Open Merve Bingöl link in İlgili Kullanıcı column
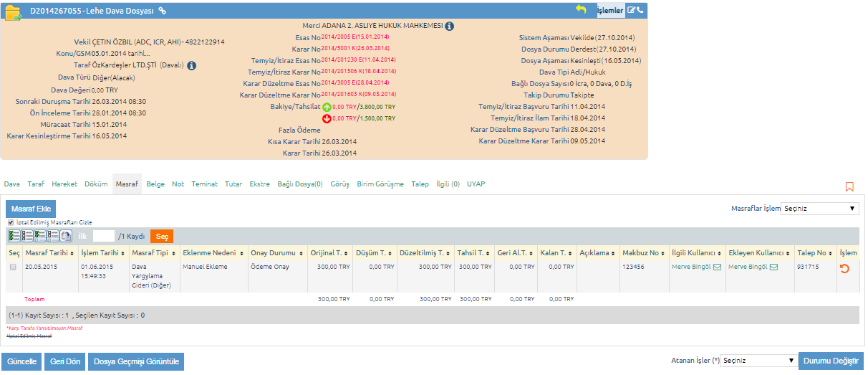This screenshot has width=868, height=375. coord(690,267)
